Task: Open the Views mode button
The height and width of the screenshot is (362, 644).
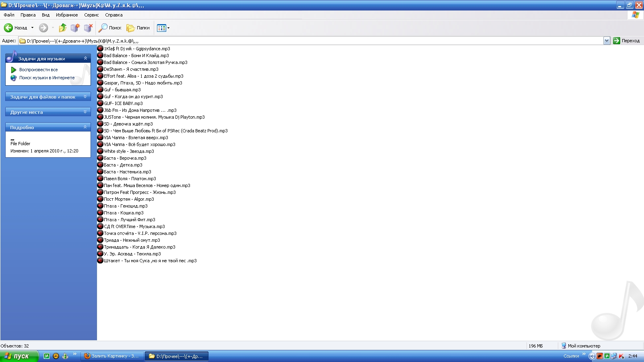Action: tap(161, 28)
